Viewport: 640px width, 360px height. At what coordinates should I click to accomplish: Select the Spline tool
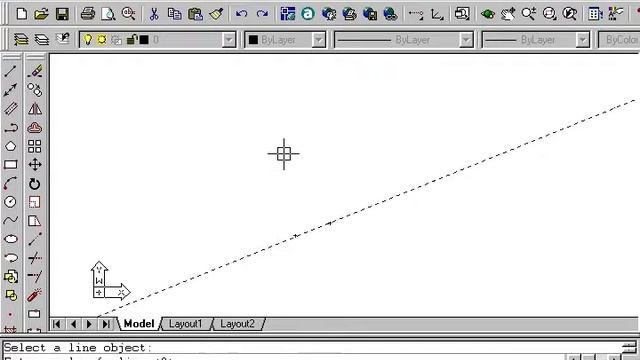click(x=11, y=220)
